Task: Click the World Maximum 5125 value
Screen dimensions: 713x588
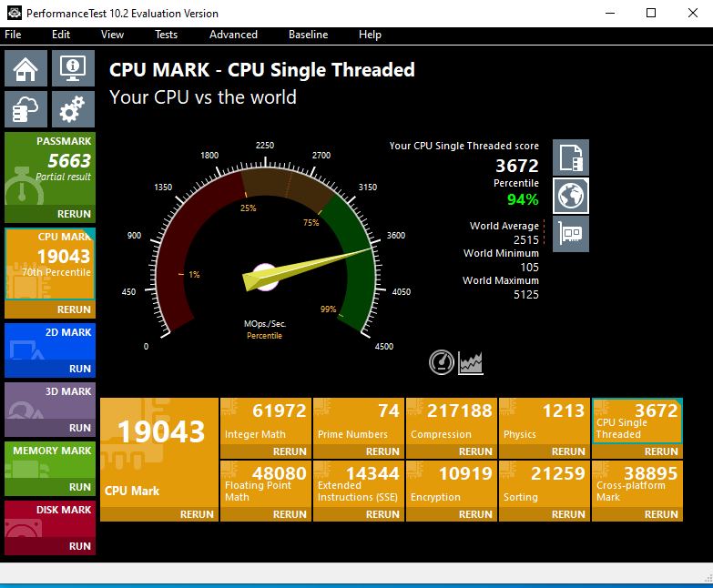Action: click(x=526, y=294)
